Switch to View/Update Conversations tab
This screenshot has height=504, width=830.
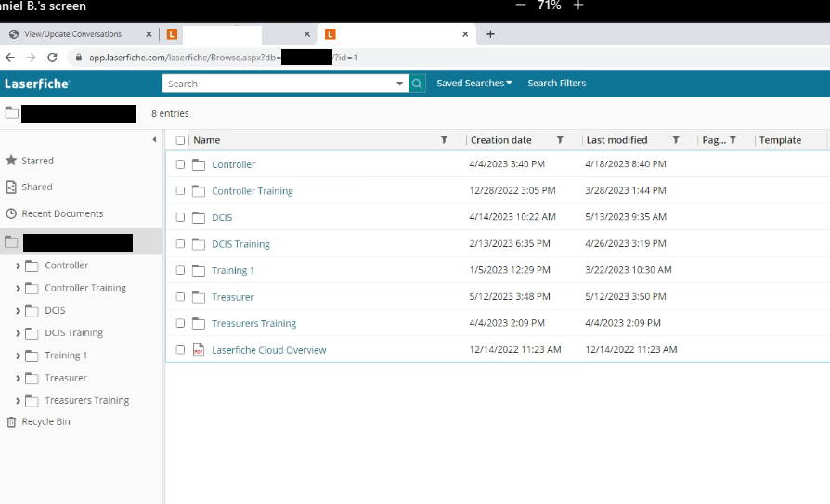tap(72, 34)
